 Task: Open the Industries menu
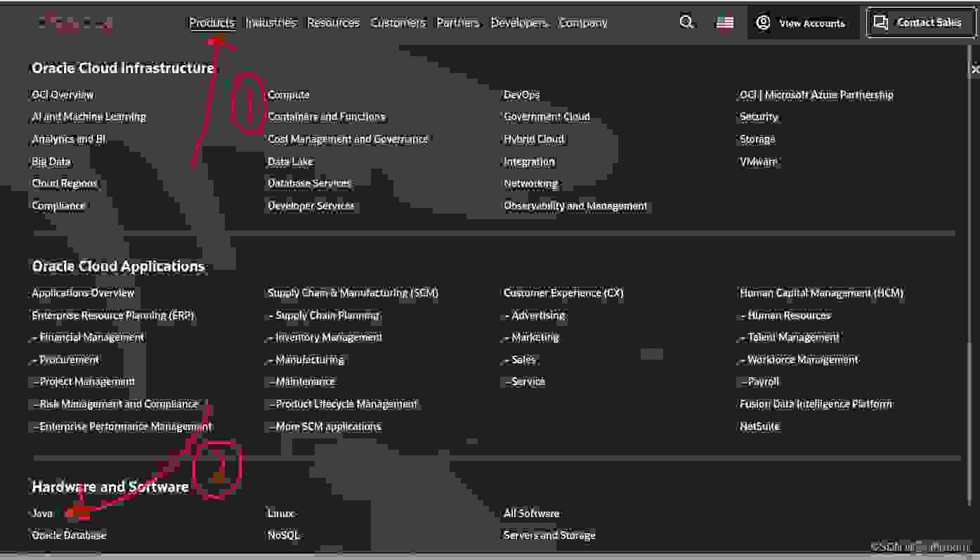pos(270,22)
